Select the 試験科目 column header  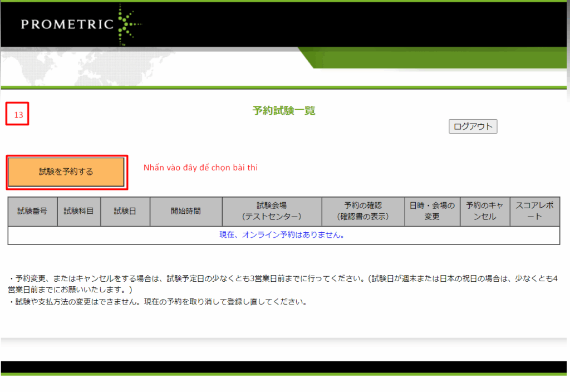[x=78, y=211]
